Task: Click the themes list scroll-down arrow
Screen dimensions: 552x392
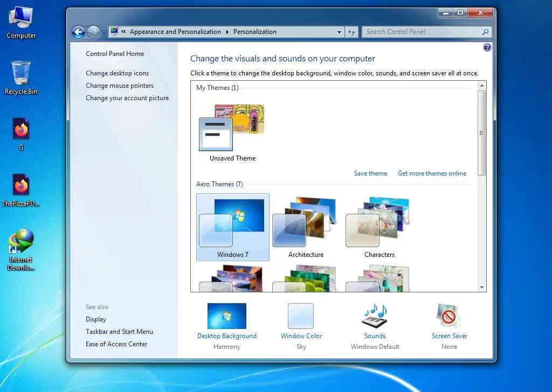Action: pyautogui.click(x=482, y=287)
